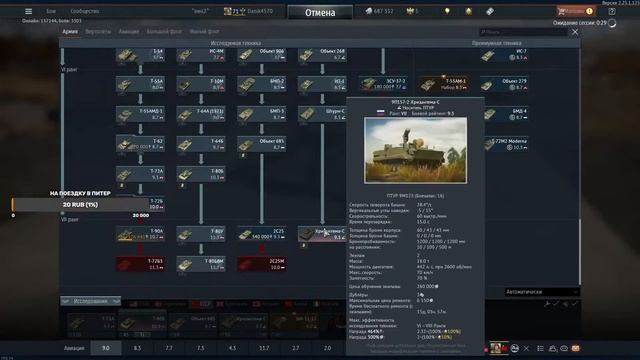The image size is (640, 360).
Task: Switch to the Вертолёты tab
Action: coord(98,31)
